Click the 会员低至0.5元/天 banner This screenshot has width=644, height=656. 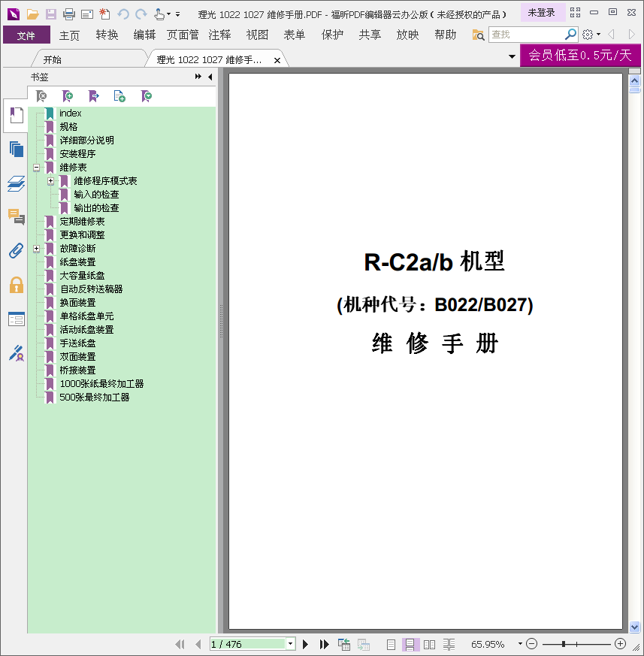580,56
